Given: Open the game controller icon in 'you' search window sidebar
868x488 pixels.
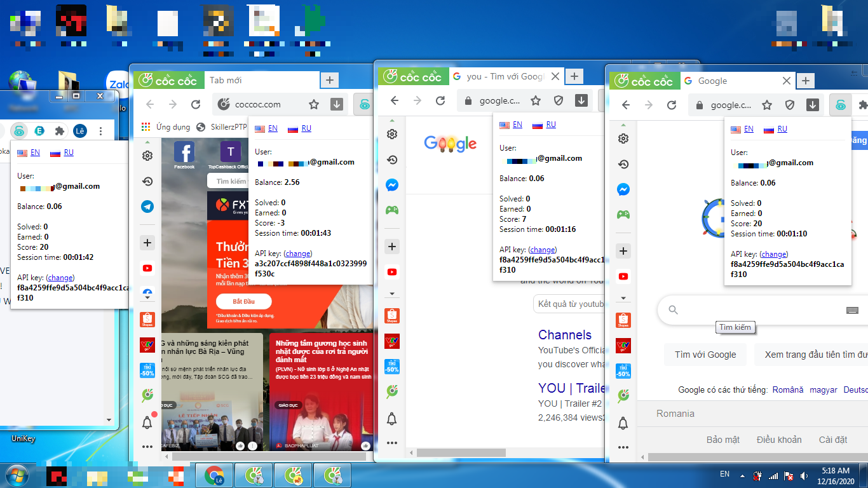Looking at the screenshot, I should tap(392, 210).
